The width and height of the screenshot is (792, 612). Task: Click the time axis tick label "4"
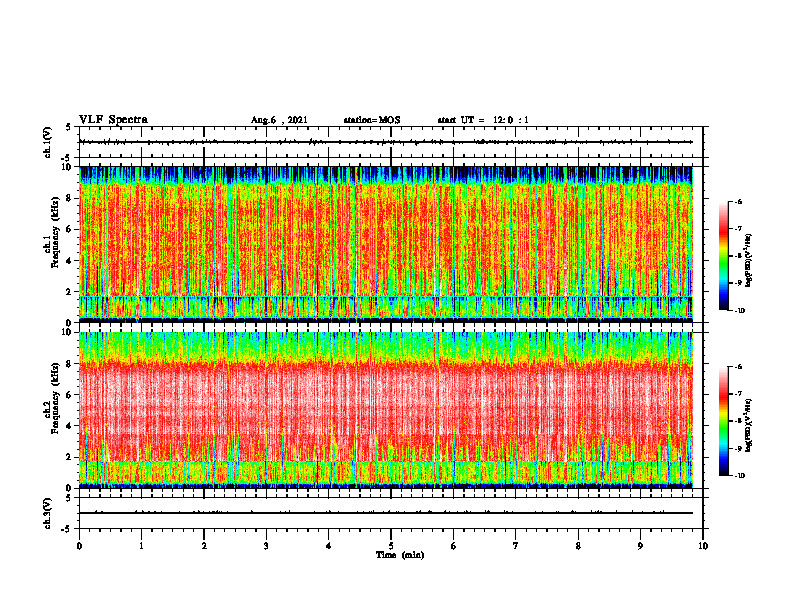tap(329, 546)
